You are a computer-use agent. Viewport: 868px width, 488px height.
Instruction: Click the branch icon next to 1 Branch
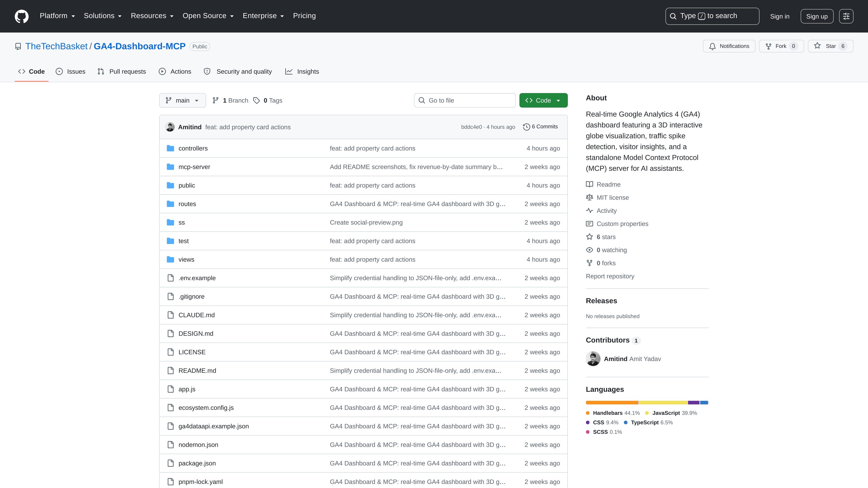click(216, 100)
